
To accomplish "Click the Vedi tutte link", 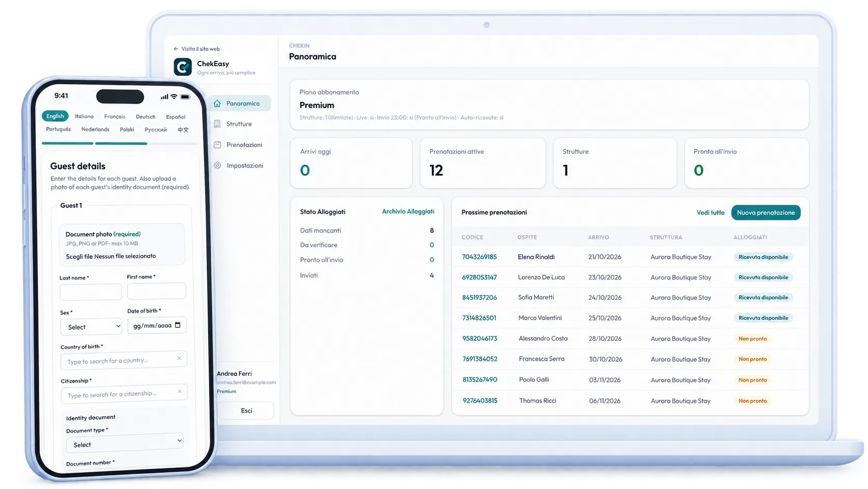I will click(710, 213).
